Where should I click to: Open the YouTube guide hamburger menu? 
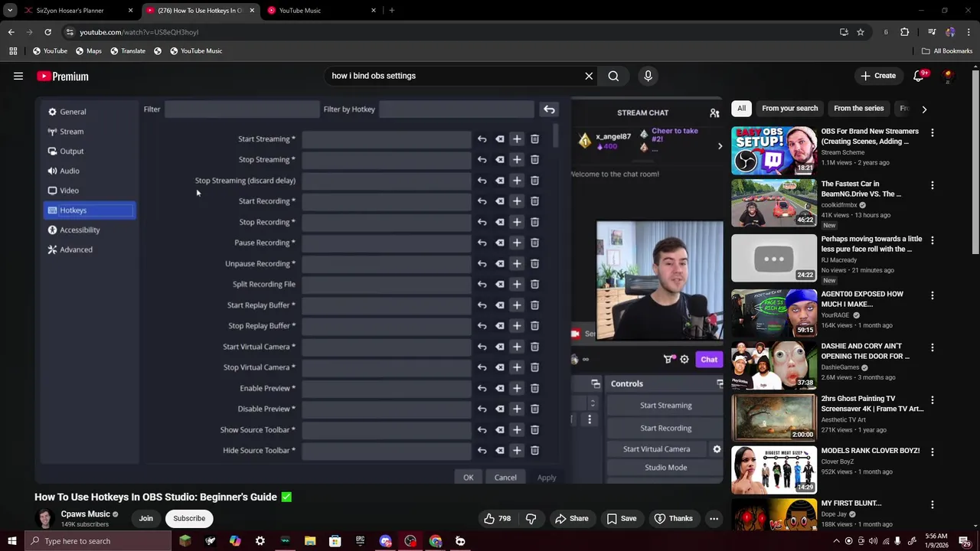[x=18, y=76]
